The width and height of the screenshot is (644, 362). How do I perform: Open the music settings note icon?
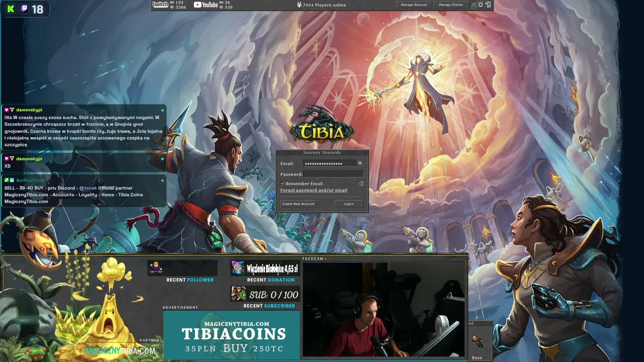click(473, 5)
